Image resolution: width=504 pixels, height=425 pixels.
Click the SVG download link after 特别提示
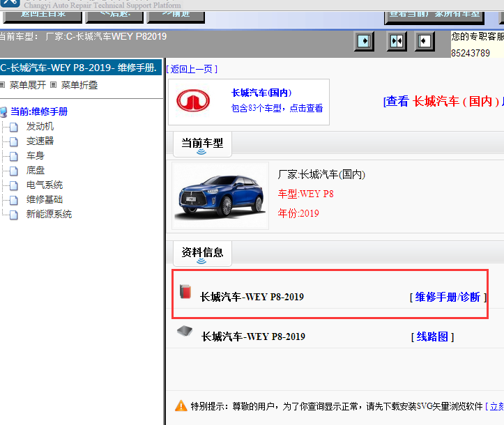tap(495, 406)
